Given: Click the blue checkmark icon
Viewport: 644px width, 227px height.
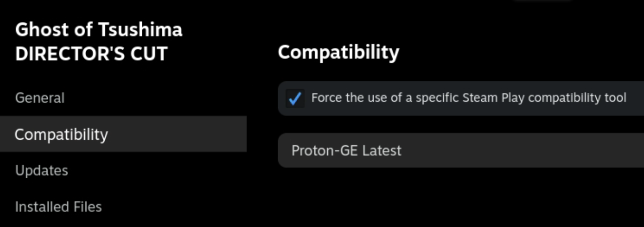Looking at the screenshot, I should [294, 98].
